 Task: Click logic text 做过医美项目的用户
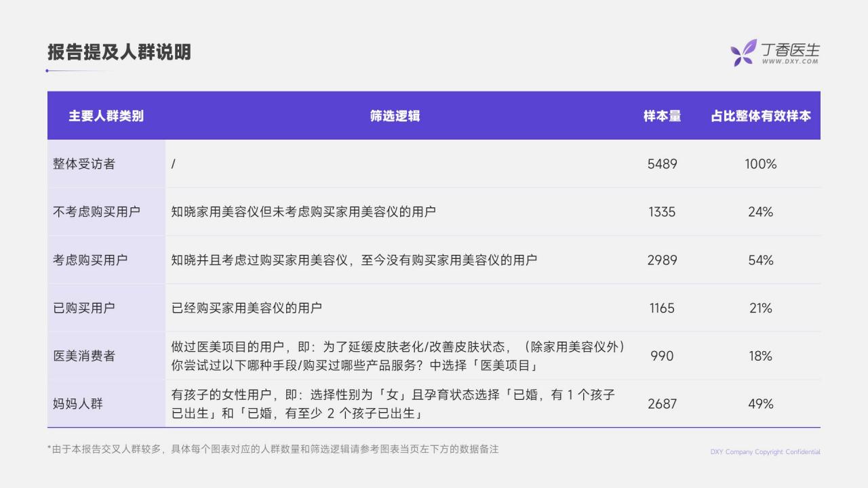coord(398,356)
